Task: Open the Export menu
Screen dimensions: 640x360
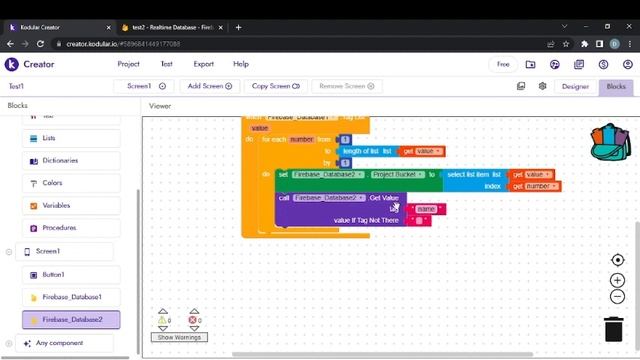Action: 203,64
